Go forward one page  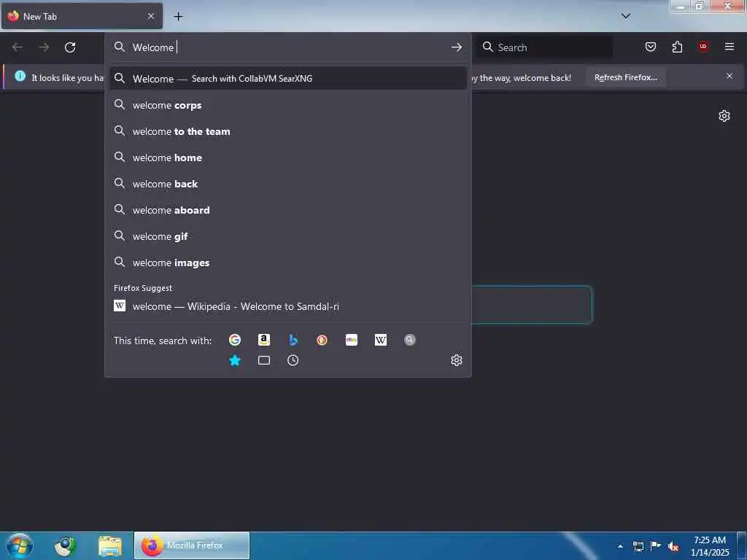(x=44, y=47)
